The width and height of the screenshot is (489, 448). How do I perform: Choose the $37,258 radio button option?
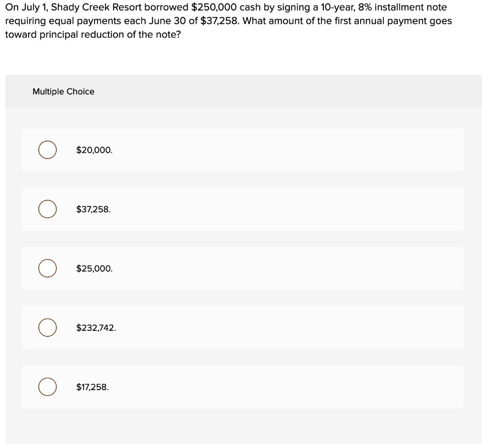tap(47, 209)
